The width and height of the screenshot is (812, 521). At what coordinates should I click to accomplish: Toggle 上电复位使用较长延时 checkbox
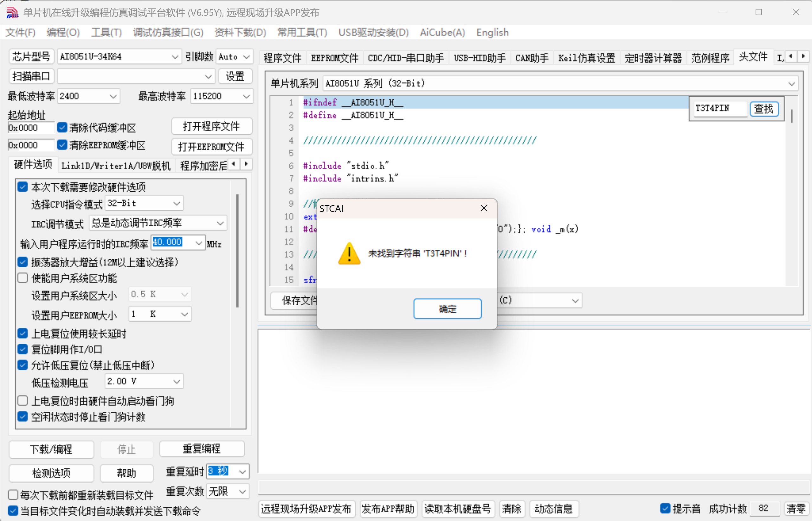23,333
